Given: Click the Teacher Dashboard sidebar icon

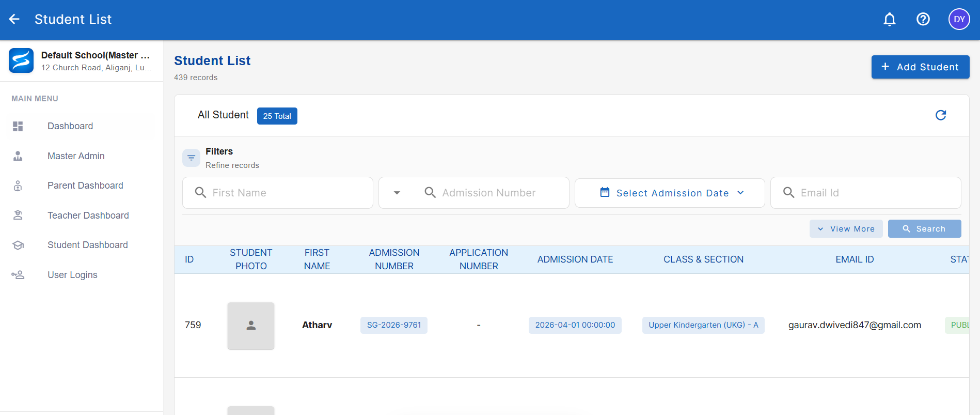Looking at the screenshot, I should click(18, 216).
